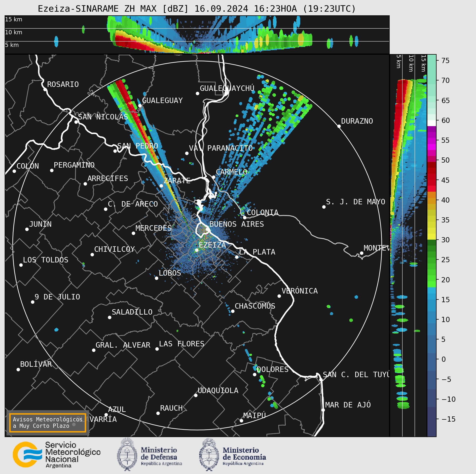The height and width of the screenshot is (474, 476).
Task: Click the CHIVILCOY city label
Action: pyautogui.click(x=114, y=249)
